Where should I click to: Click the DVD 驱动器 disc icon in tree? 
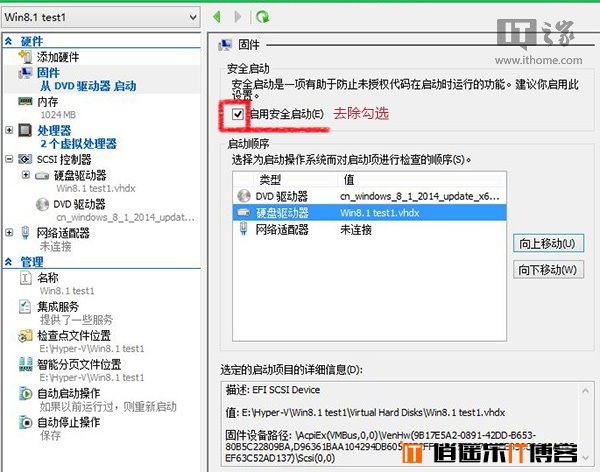pos(42,204)
